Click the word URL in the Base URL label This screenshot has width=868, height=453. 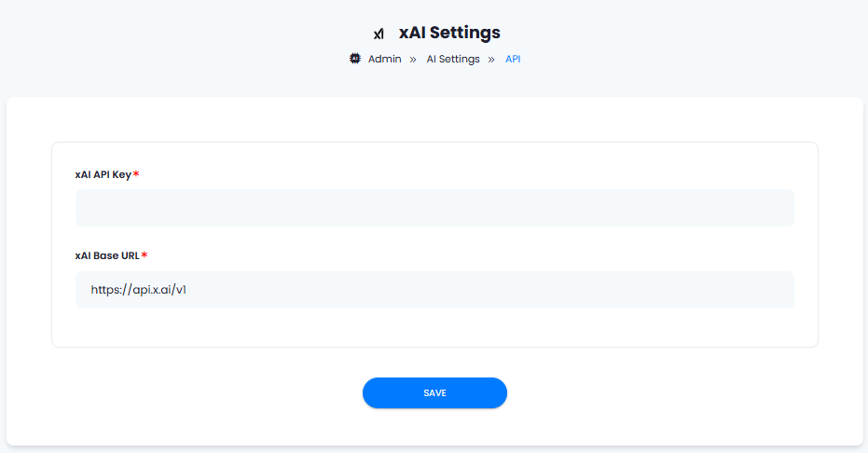(x=131, y=255)
